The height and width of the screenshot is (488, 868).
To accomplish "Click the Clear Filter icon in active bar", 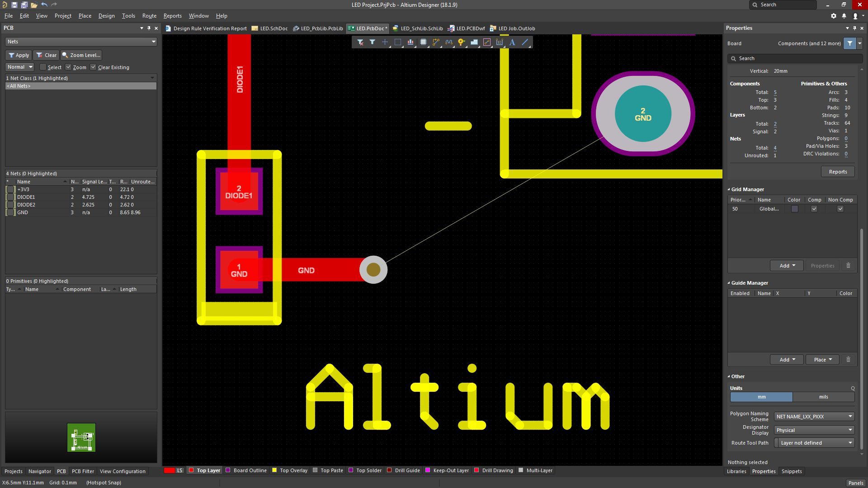I will pyautogui.click(x=360, y=42).
